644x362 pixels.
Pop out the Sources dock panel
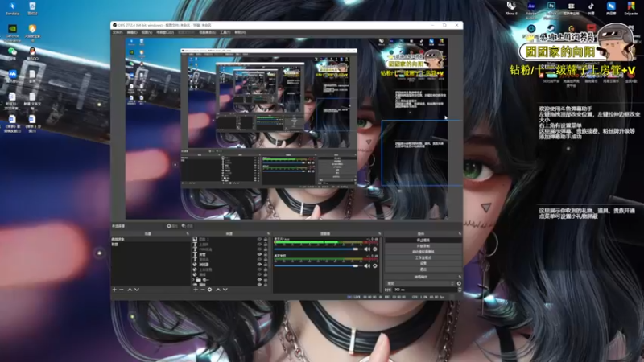click(x=269, y=233)
